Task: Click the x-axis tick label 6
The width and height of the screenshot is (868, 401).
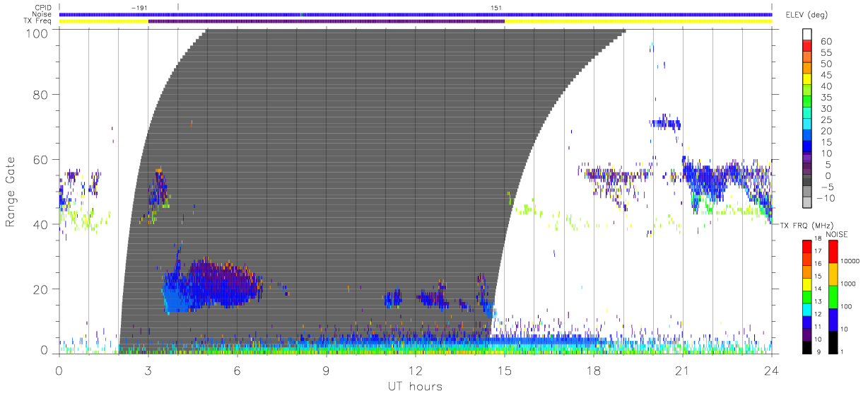Action: point(237,370)
